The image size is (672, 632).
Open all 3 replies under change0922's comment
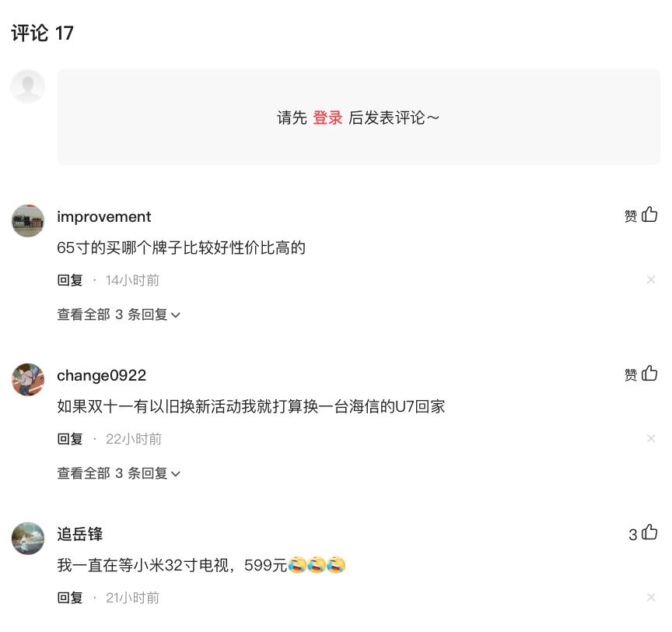[x=114, y=473]
